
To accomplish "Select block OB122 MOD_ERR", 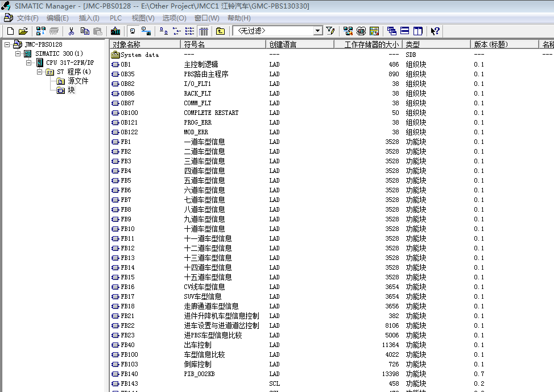I will [x=125, y=132].
